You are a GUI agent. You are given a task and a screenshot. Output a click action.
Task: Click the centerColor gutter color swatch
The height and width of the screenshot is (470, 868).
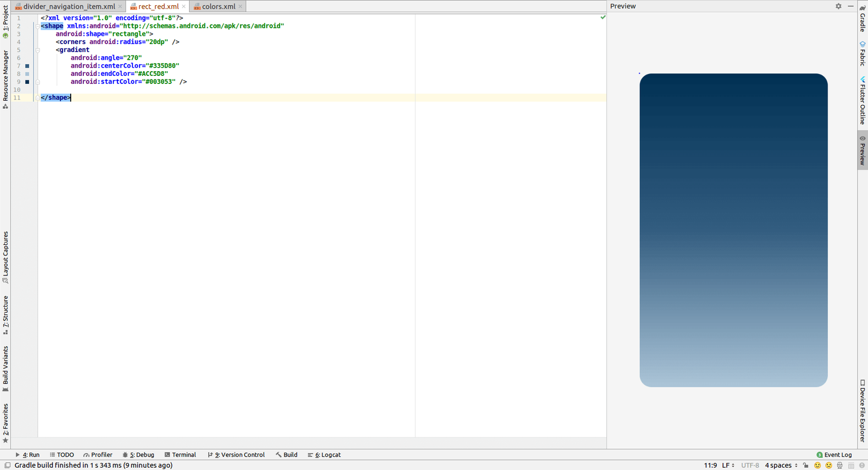[x=27, y=66]
